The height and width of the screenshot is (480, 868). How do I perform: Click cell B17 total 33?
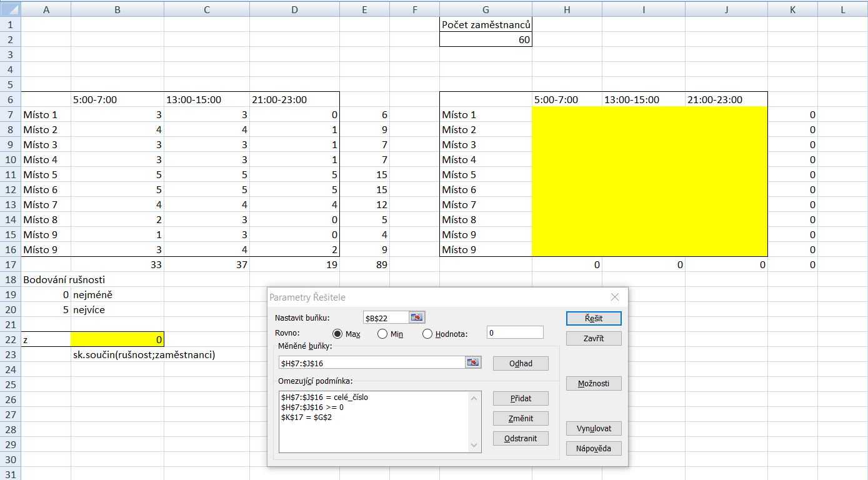coord(117,264)
